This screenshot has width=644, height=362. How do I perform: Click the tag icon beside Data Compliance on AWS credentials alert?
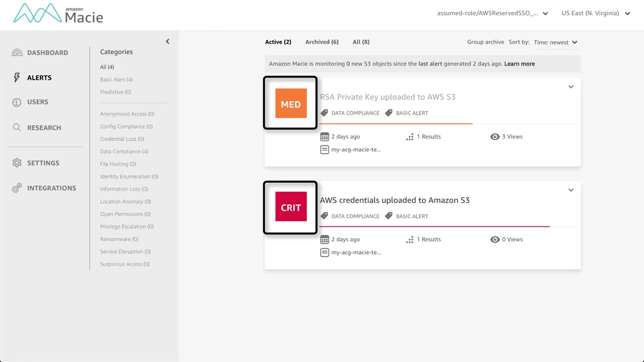pyautogui.click(x=325, y=216)
